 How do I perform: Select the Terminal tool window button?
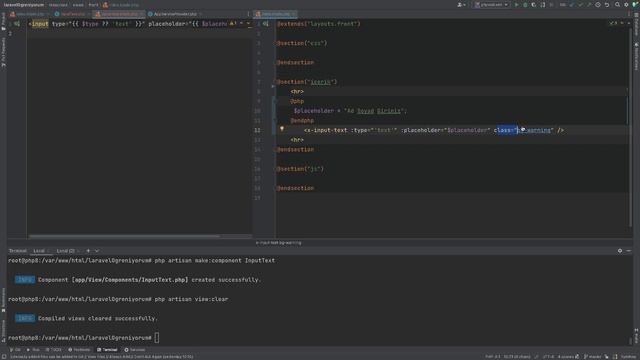[x=107, y=350]
